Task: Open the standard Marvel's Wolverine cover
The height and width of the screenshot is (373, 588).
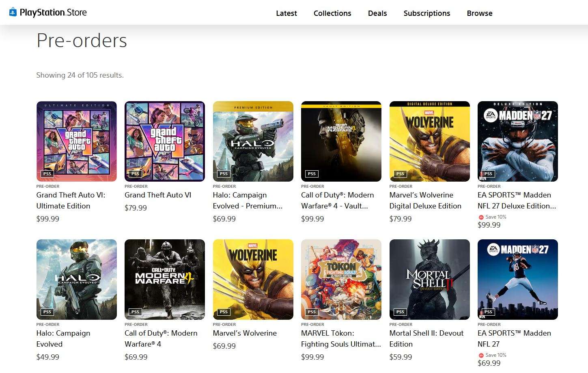Action: tap(253, 280)
